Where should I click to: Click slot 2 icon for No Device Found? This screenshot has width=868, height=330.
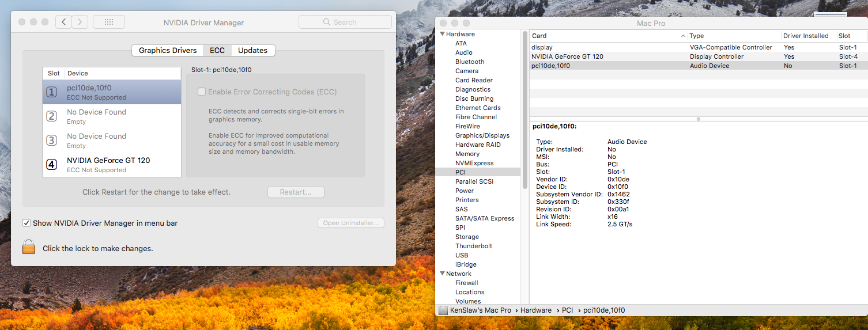[x=52, y=116]
